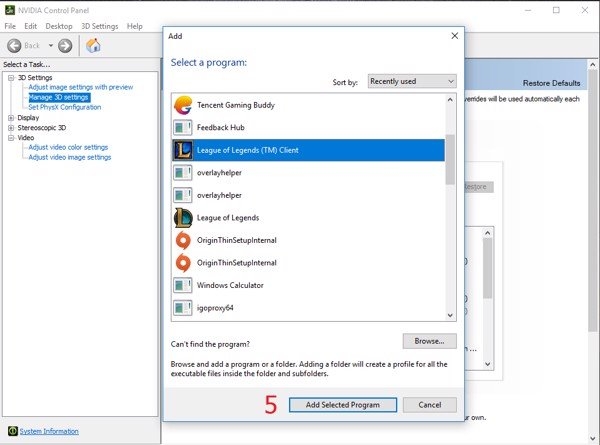Select Feedback Hub in program list

pos(308,128)
